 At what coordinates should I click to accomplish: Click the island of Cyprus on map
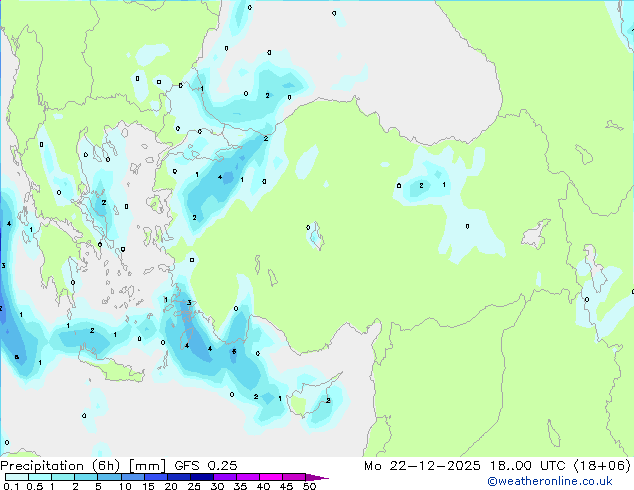coord(311,398)
